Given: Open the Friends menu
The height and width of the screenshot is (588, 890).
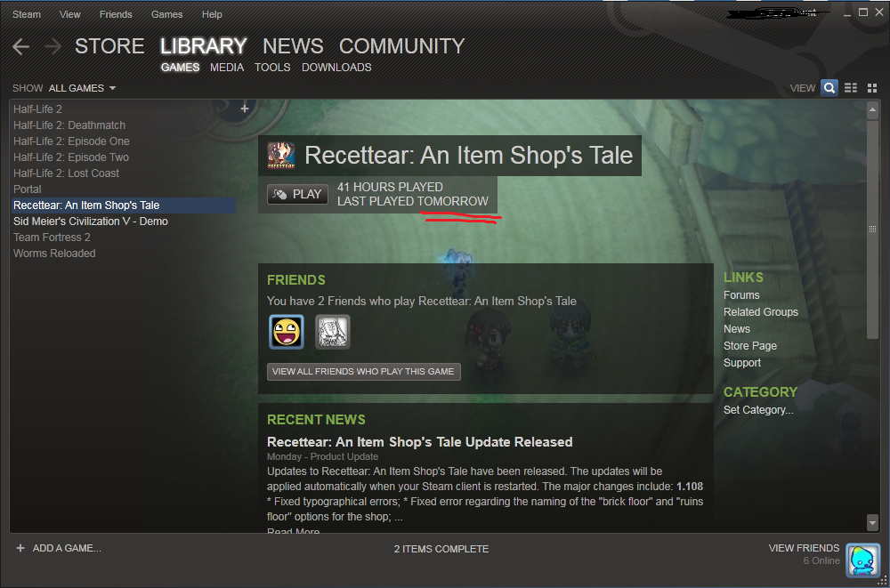Looking at the screenshot, I should point(116,14).
